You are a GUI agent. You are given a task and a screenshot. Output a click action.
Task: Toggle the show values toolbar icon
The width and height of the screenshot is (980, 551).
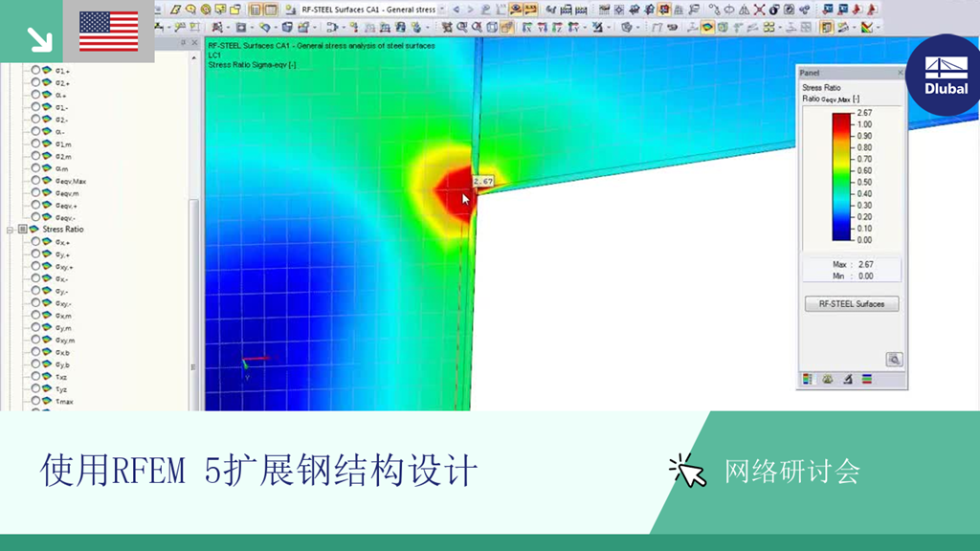click(x=530, y=10)
